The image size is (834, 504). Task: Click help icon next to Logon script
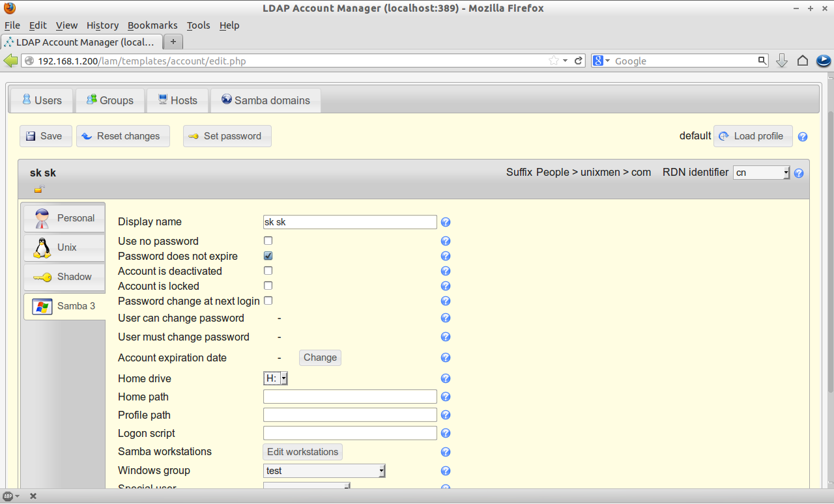coord(446,433)
